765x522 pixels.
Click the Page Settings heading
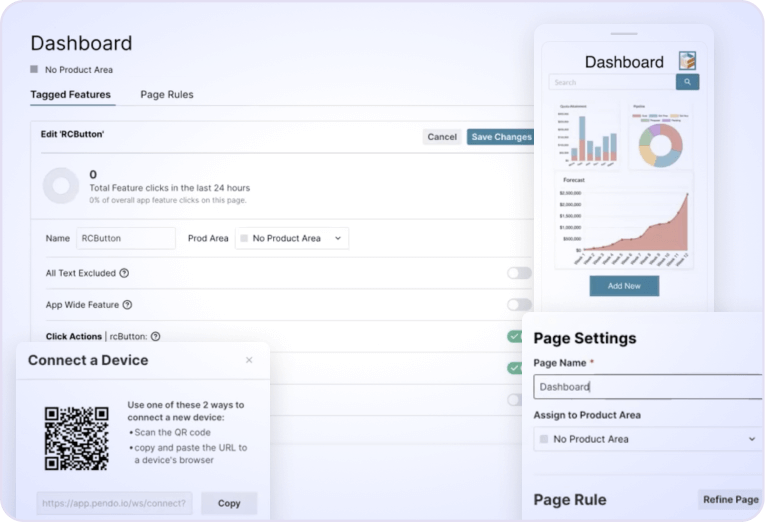584,338
